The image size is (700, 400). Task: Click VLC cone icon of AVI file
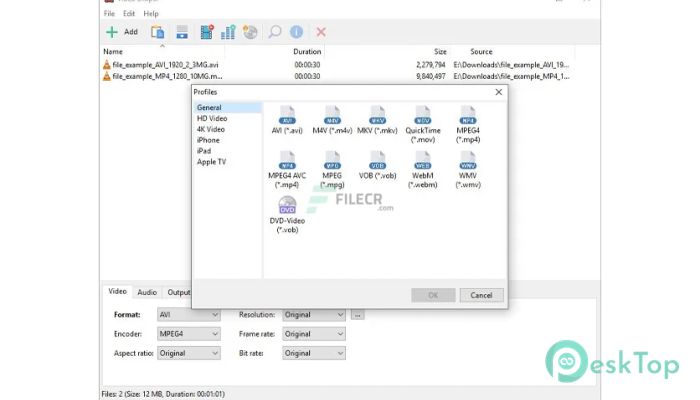[107, 65]
